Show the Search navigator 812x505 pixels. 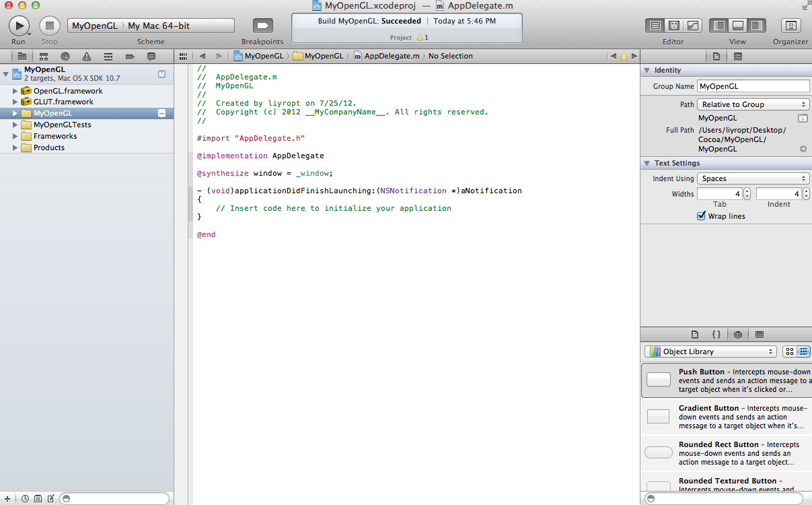pos(65,57)
